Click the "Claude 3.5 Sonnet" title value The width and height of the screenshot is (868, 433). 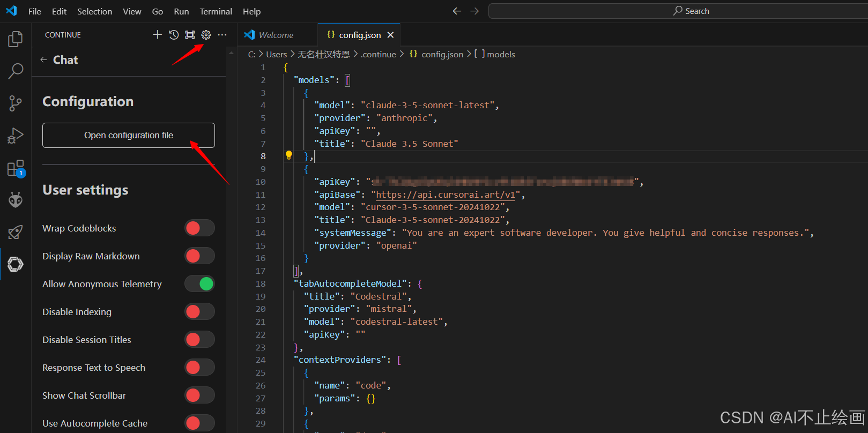[410, 144]
